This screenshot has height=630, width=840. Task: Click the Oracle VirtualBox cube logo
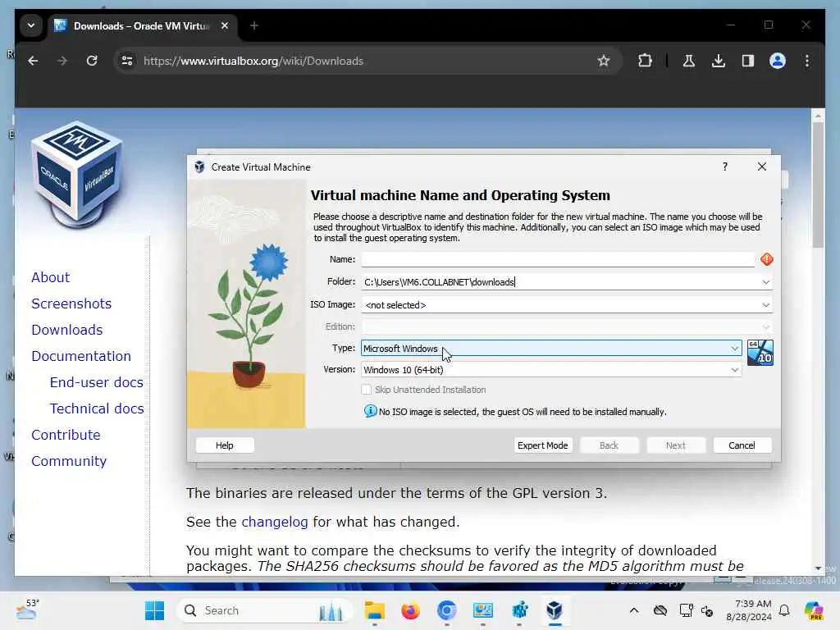pos(78,174)
